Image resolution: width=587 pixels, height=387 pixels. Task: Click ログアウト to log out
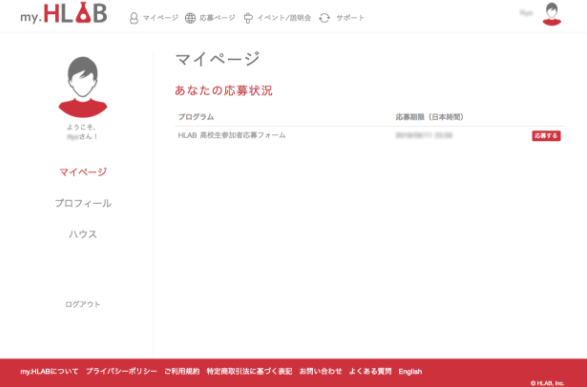(83, 304)
